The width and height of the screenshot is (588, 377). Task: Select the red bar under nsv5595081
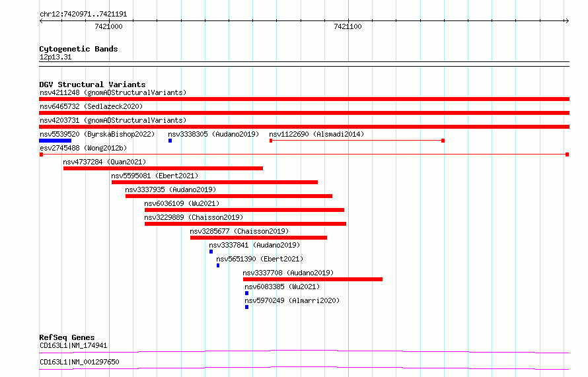[215, 182]
